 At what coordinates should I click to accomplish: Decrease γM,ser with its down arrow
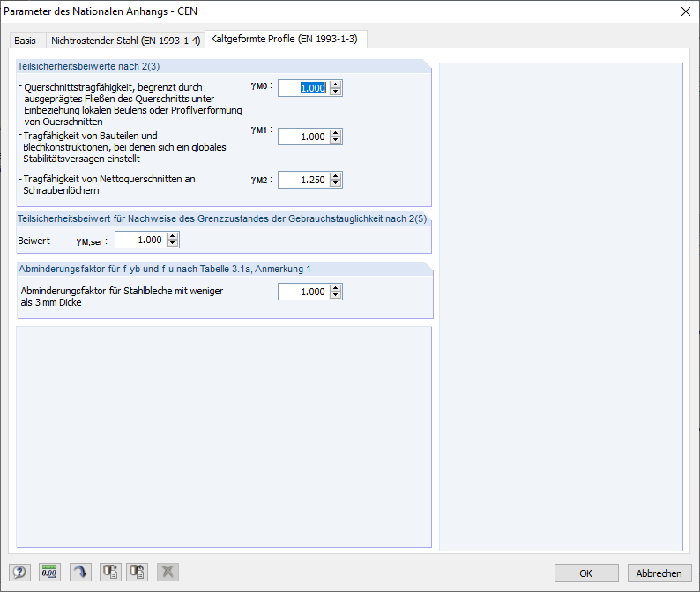(x=173, y=243)
